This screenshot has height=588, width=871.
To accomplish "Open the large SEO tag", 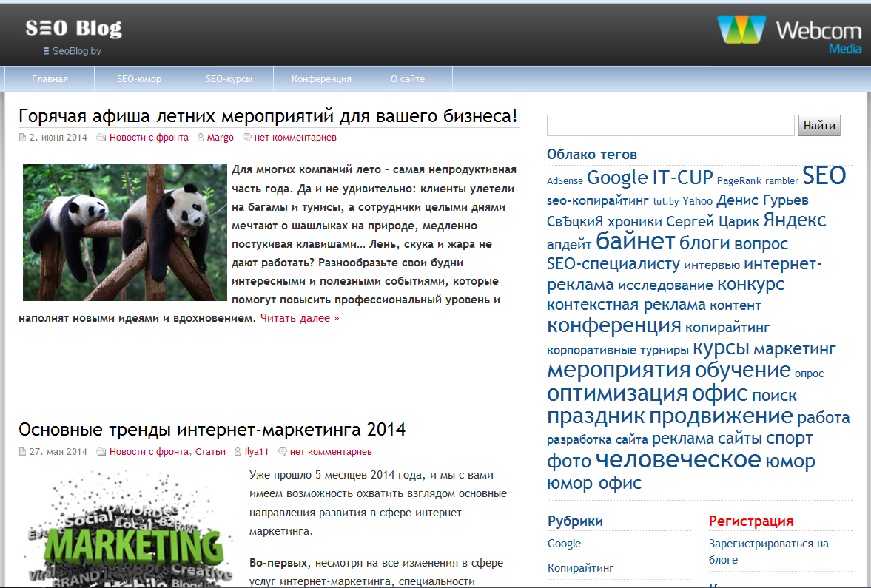I will click(x=824, y=175).
